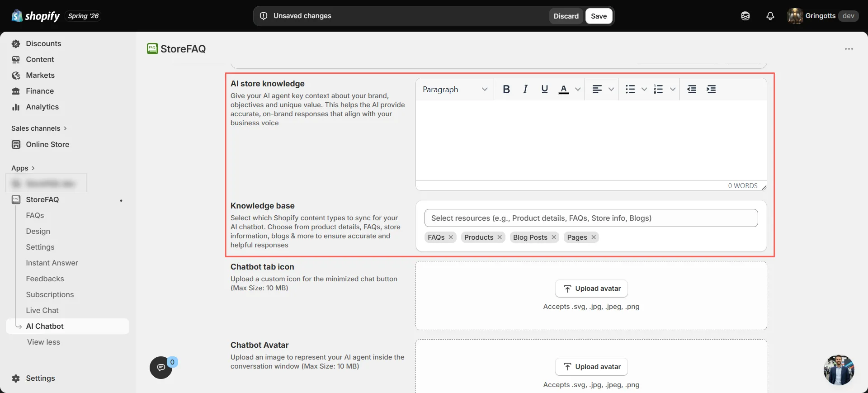
Task: Discard the unsaved changes
Action: click(x=566, y=16)
